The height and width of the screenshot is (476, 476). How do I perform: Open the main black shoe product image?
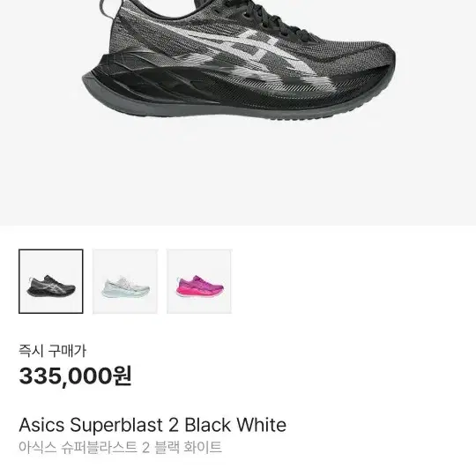coord(238,61)
